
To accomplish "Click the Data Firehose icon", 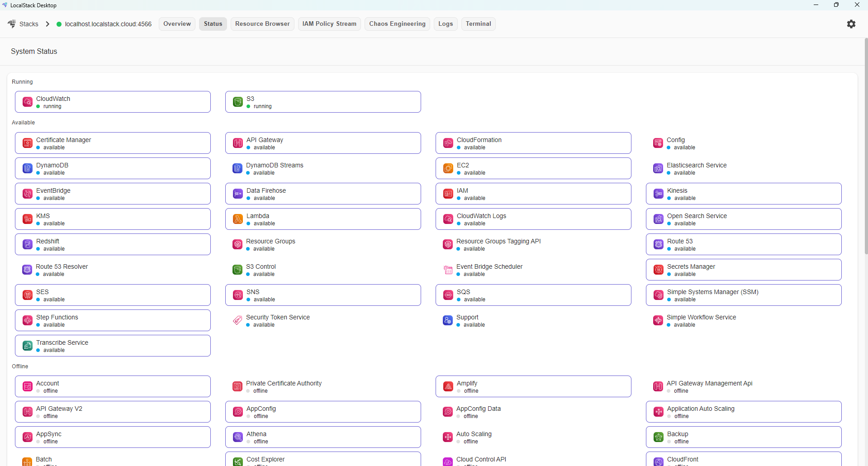I will pyautogui.click(x=238, y=194).
